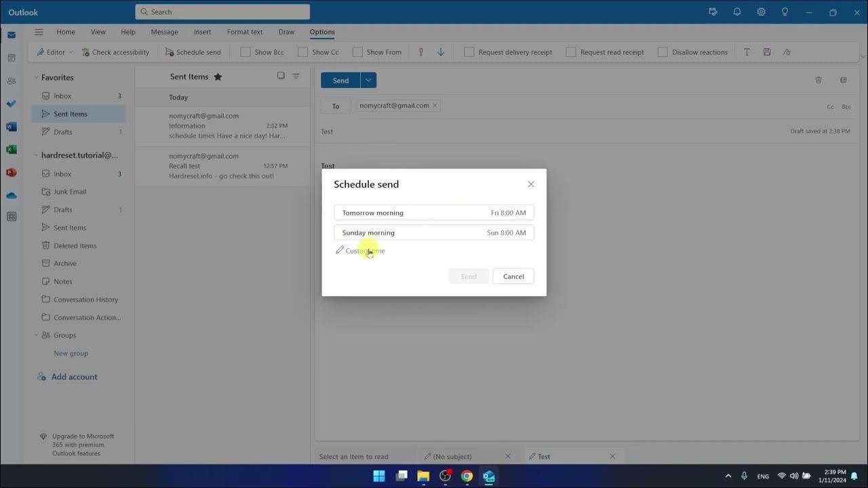Set low importance down arrow icon
Screen dimensions: 868x488
pyautogui.click(x=441, y=52)
